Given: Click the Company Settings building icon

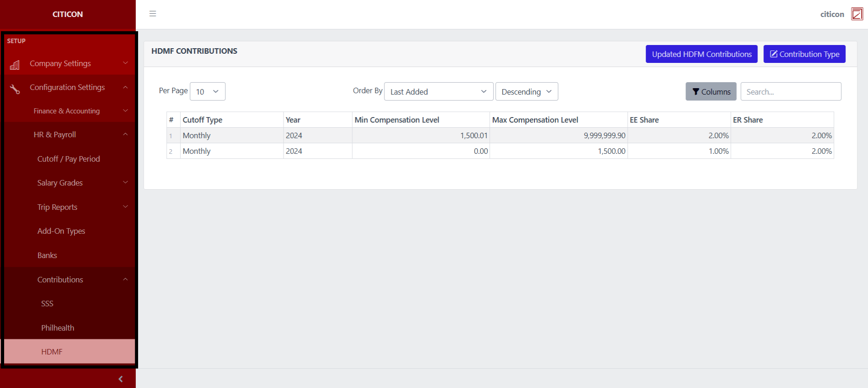Looking at the screenshot, I should pos(15,65).
